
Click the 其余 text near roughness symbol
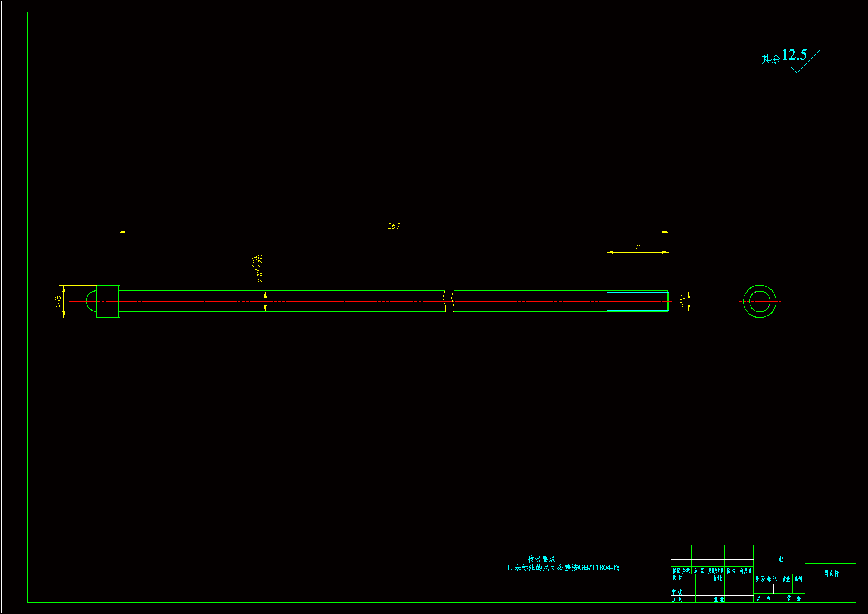pyautogui.click(x=770, y=59)
